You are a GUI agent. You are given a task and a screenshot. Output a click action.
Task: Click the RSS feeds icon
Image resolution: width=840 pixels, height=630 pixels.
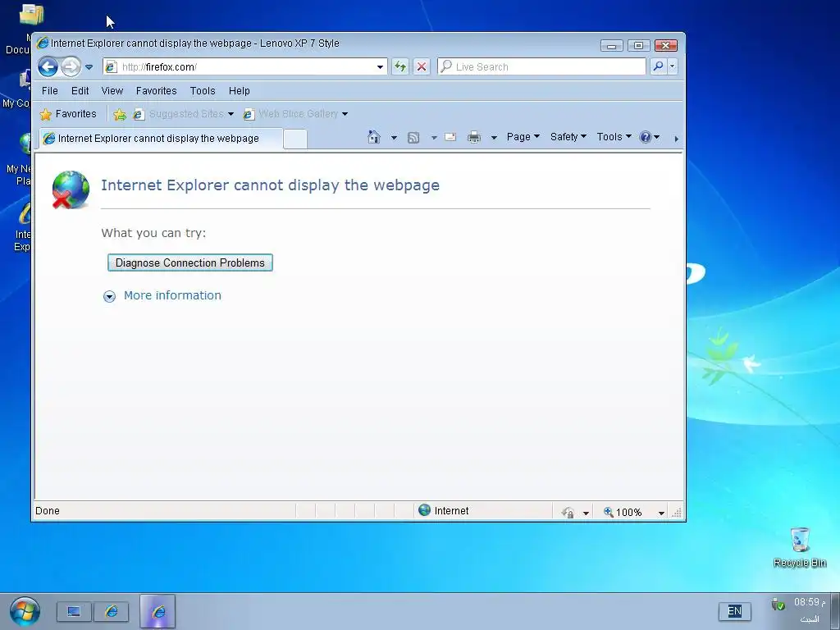(413, 138)
